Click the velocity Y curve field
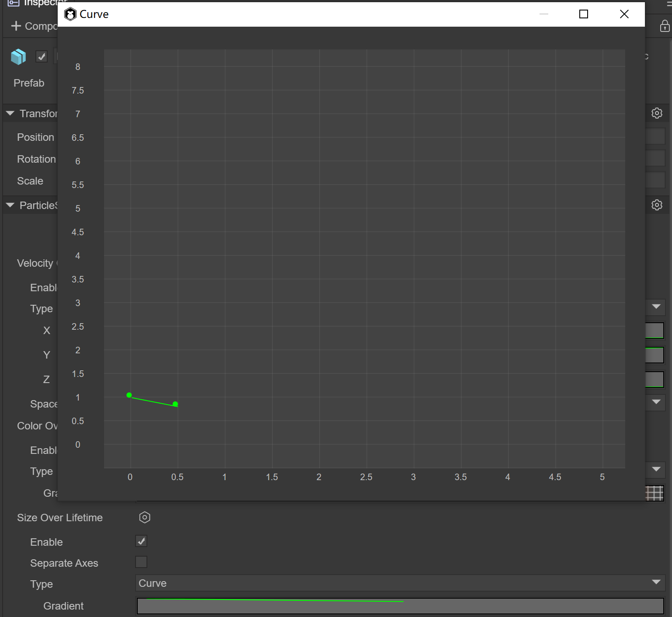Viewport: 672px width, 617px height. (655, 355)
